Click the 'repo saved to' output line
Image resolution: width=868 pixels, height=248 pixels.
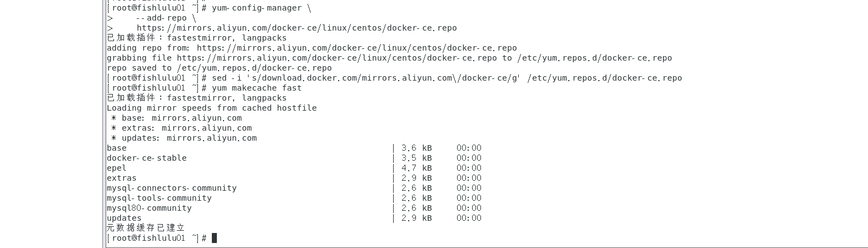[219, 68]
